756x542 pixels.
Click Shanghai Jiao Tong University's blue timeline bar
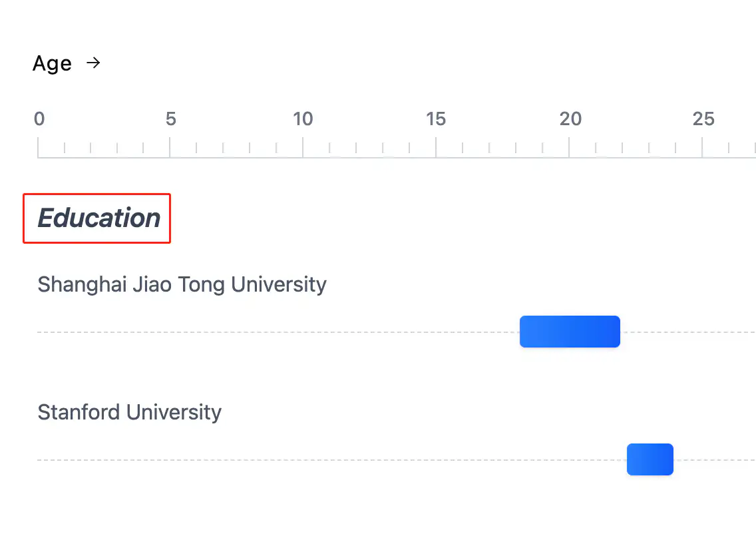click(x=570, y=332)
